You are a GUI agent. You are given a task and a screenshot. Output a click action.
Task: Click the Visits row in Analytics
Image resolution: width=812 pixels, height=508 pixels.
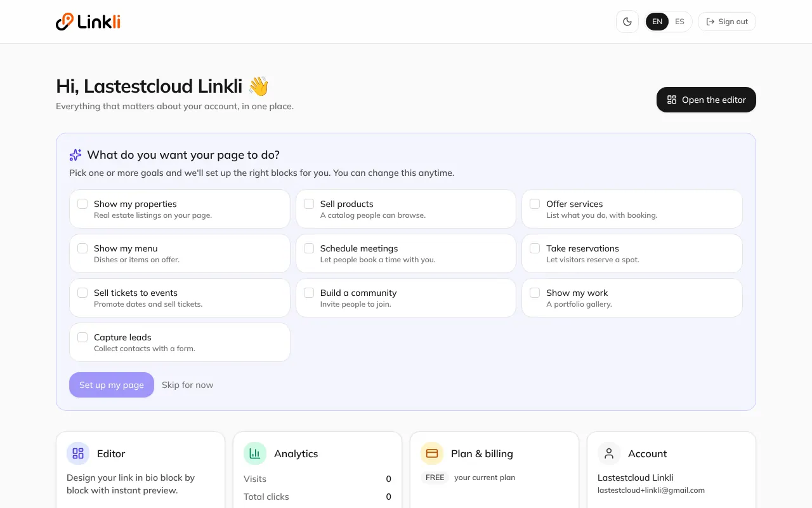coord(317,479)
